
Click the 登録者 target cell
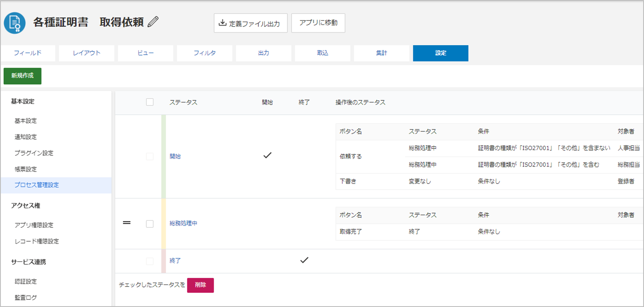click(626, 181)
